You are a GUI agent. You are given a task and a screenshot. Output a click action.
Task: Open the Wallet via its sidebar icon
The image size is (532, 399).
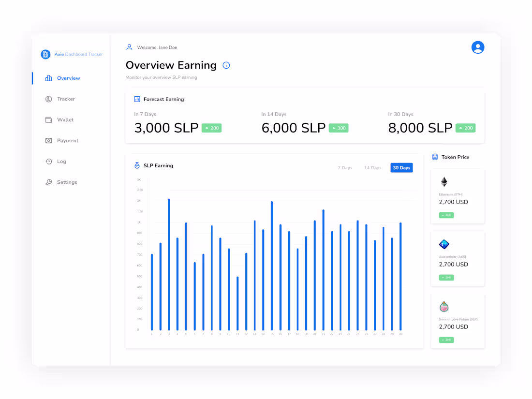[49, 119]
